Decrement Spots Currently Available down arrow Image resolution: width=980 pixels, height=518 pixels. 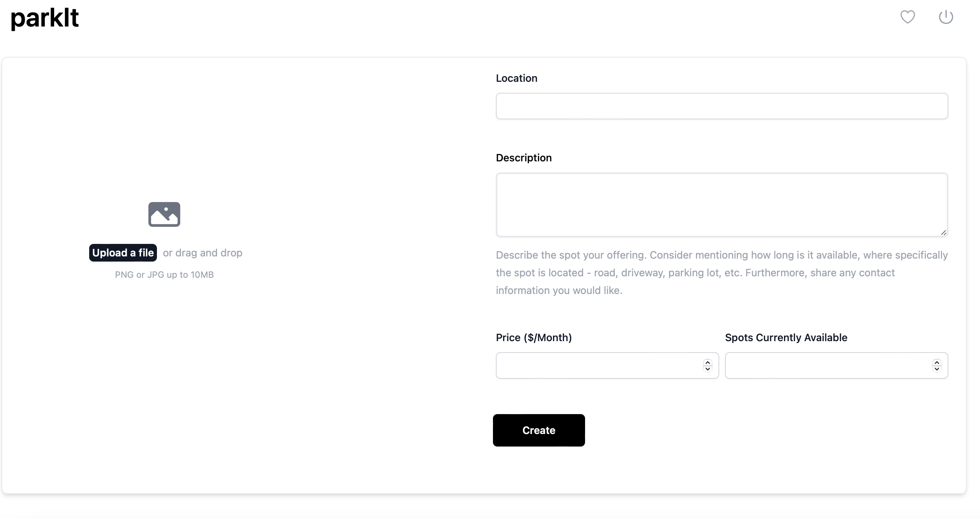click(x=936, y=369)
